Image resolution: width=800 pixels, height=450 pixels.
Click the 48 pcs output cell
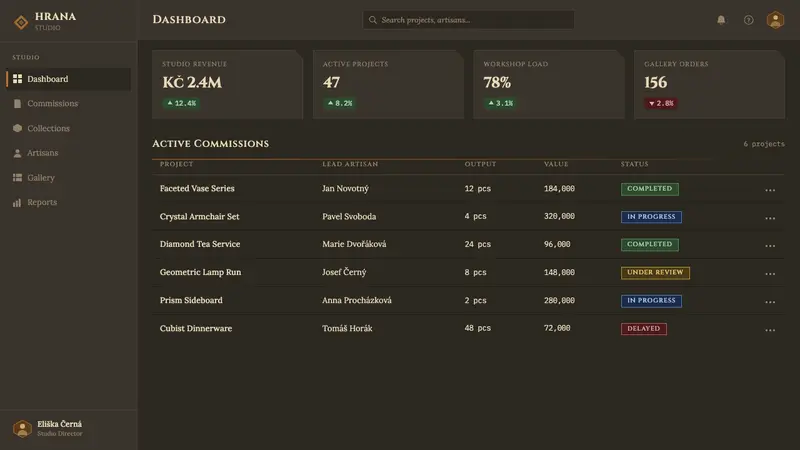[478, 328]
